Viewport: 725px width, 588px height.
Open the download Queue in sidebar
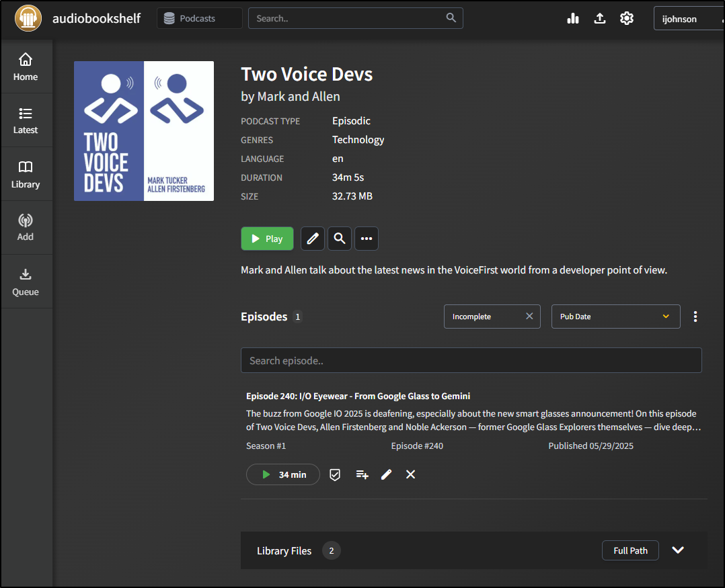click(x=26, y=282)
